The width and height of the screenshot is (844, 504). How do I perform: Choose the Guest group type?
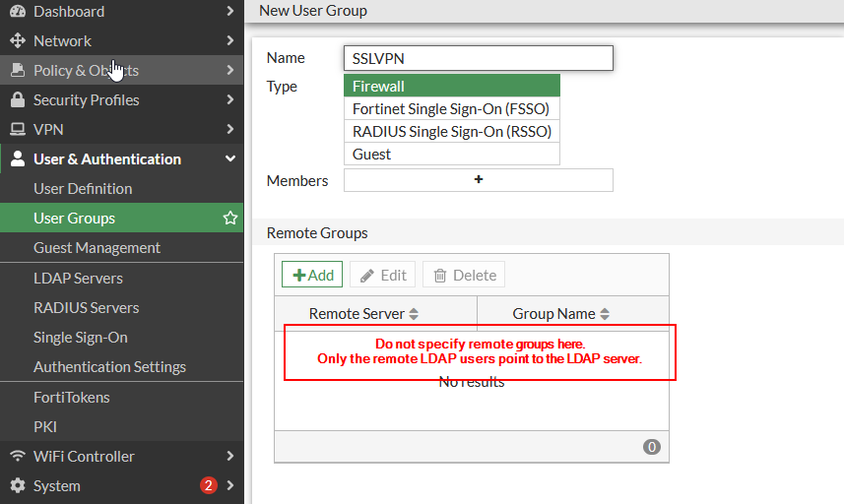tap(451, 155)
